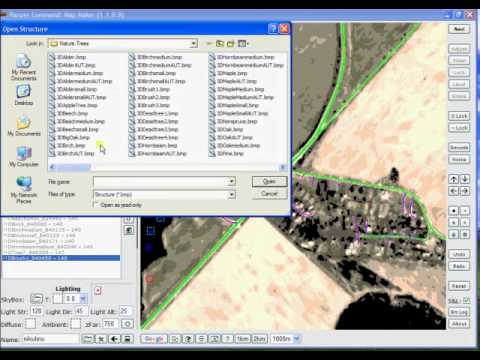Select file 3DPine.bmp
Viewport: 480px width, 360px height.
coord(230,153)
